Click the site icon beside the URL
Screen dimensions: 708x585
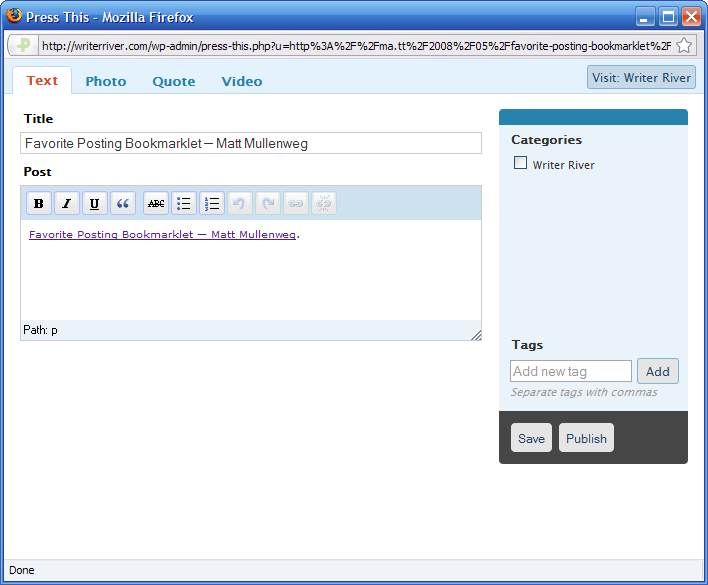point(23,46)
